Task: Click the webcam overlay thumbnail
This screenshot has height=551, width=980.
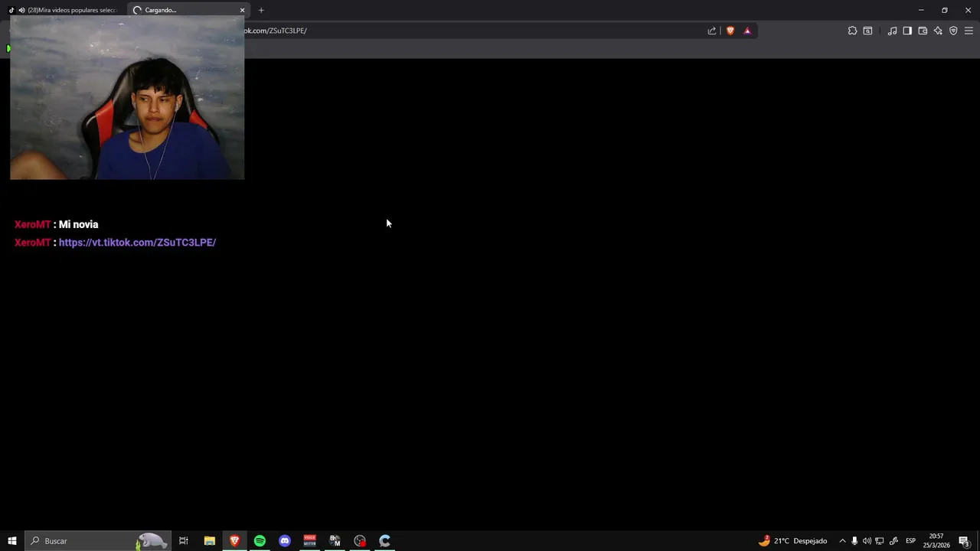Action: coord(127,97)
